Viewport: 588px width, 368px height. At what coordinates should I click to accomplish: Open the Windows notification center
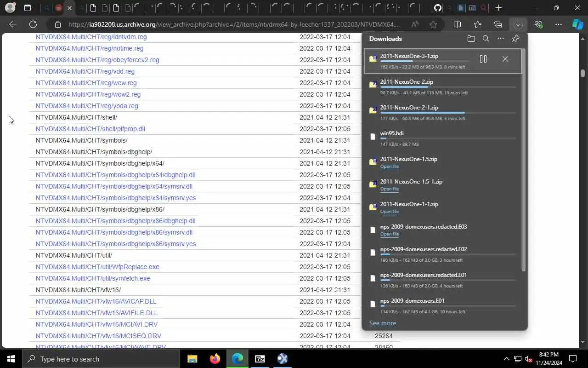pos(573,359)
